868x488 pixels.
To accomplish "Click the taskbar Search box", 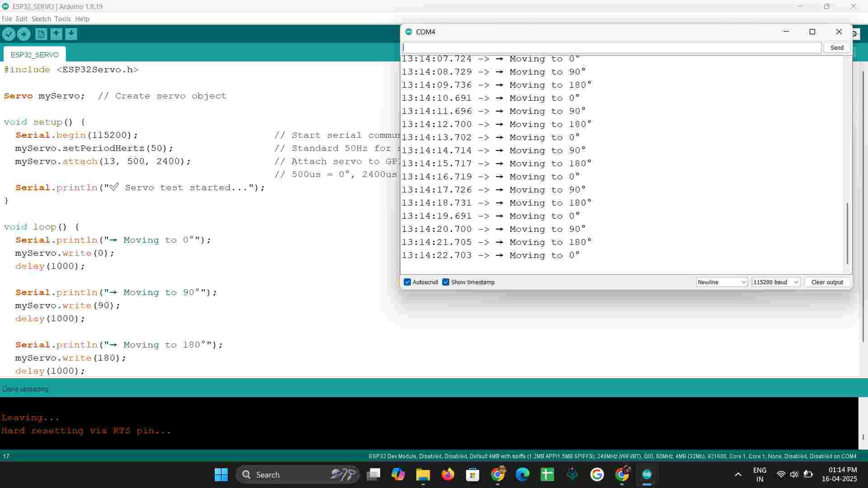I will click(298, 474).
